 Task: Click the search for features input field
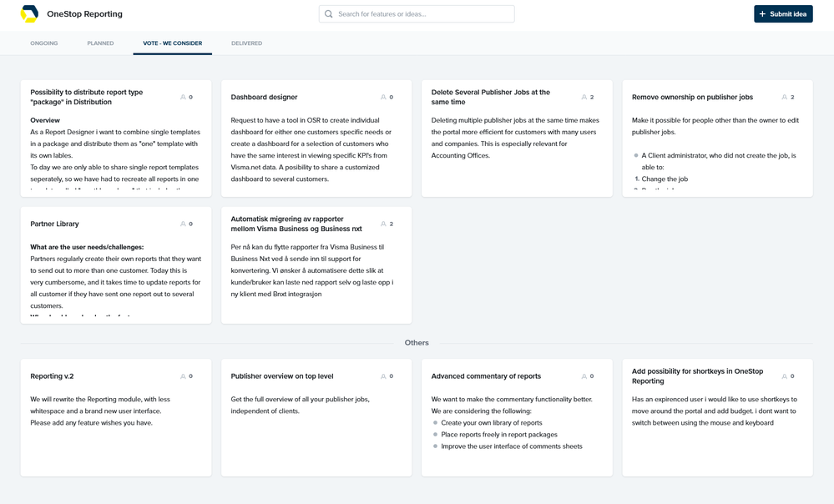417,13
